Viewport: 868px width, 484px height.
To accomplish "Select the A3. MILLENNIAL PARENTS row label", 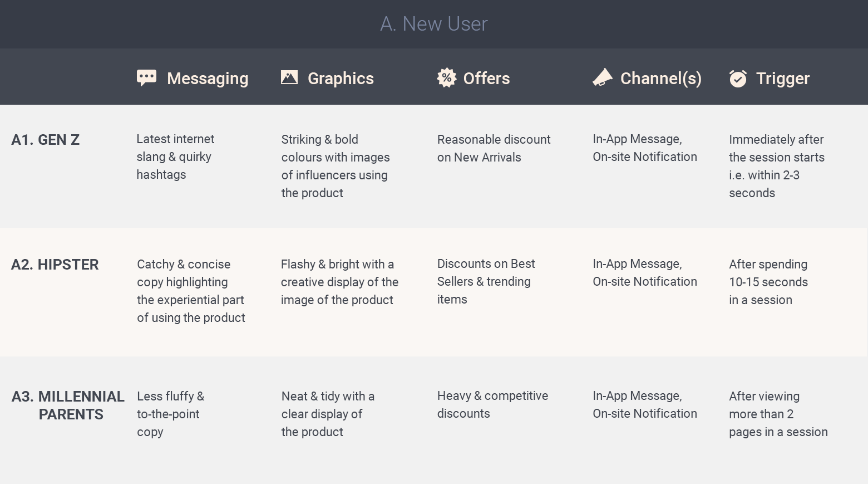I will pyautogui.click(x=67, y=405).
